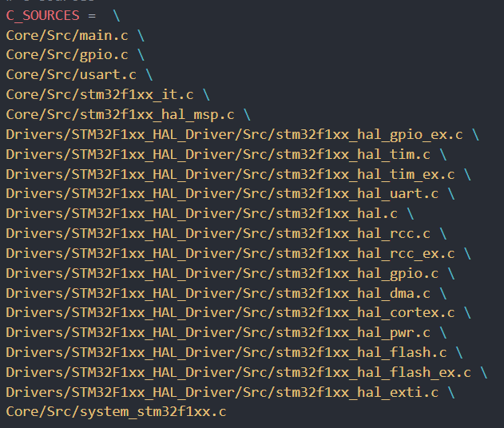The width and height of the screenshot is (504, 428).
Task: Place cursor on stm32f1xx_hal_dma.c line
Action: [218, 293]
